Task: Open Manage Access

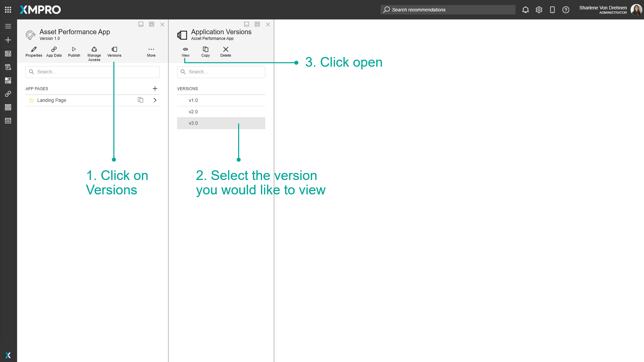Action: coord(94,54)
